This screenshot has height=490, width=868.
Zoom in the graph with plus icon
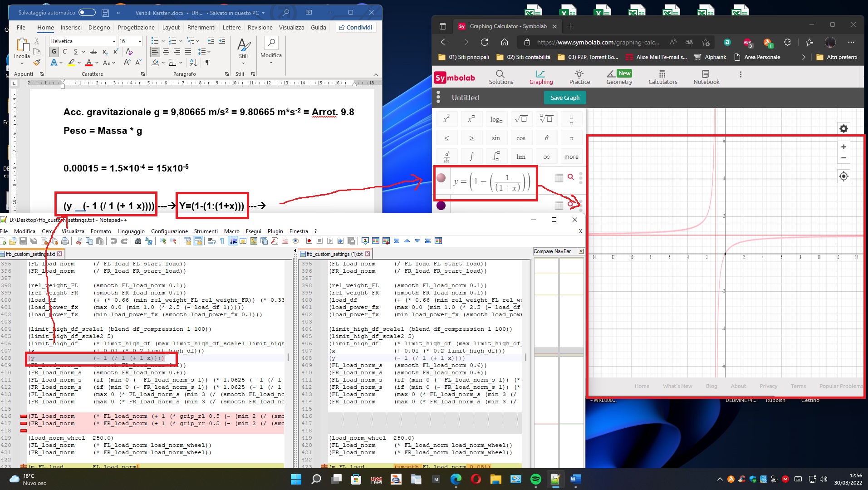843,147
